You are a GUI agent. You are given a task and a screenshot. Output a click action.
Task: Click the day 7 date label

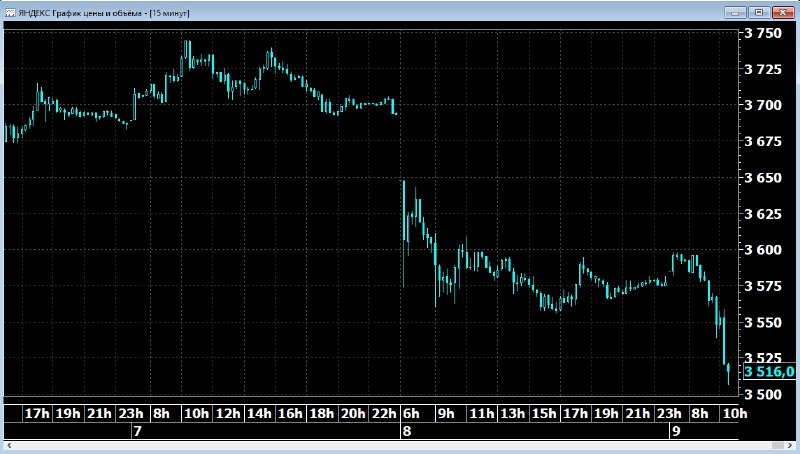coord(137,431)
